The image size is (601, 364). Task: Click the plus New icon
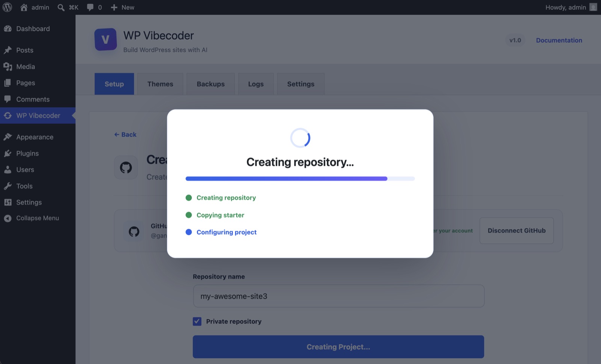click(114, 8)
